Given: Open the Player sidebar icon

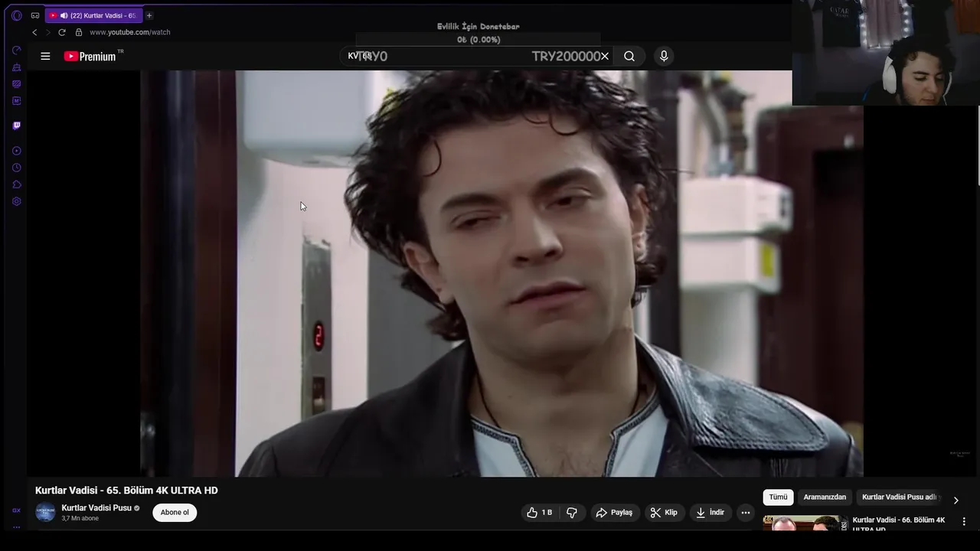Looking at the screenshot, I should point(17,151).
